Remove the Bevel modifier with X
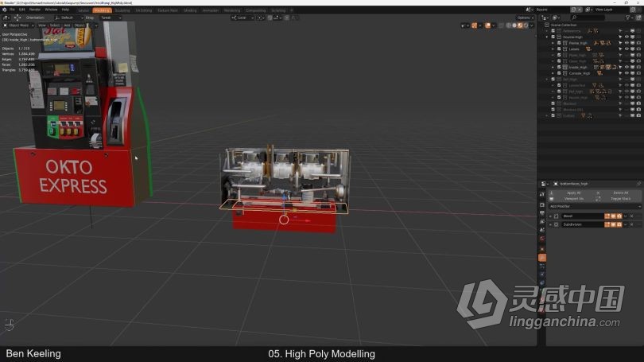The height and width of the screenshot is (362, 644). point(632,216)
